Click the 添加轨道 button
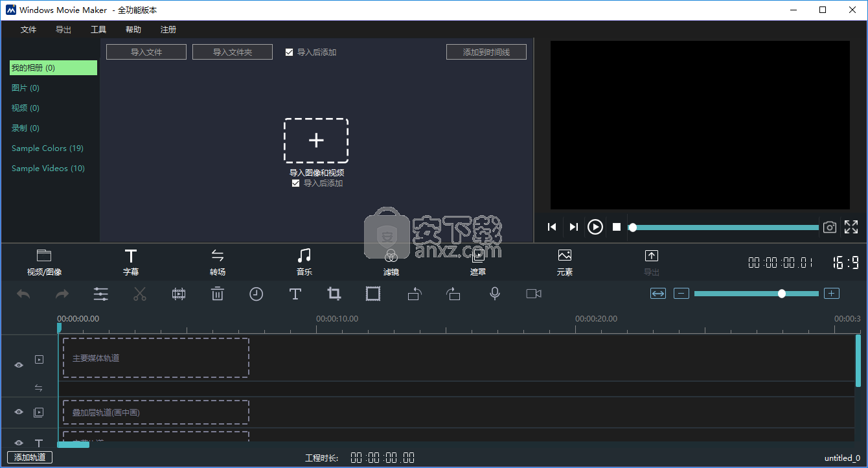The image size is (868, 468). point(30,458)
